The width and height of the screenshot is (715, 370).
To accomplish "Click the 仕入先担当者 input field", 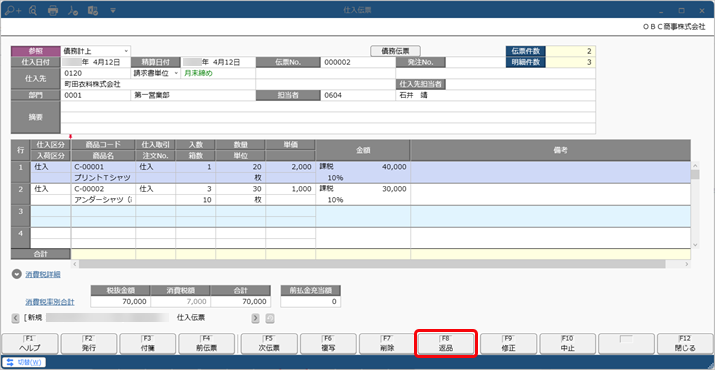I will coord(520,84).
